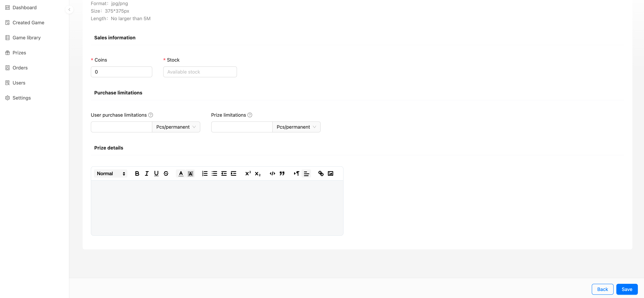644x298 pixels.
Task: Open the Normal heading style dropdown
Action: coord(111,173)
